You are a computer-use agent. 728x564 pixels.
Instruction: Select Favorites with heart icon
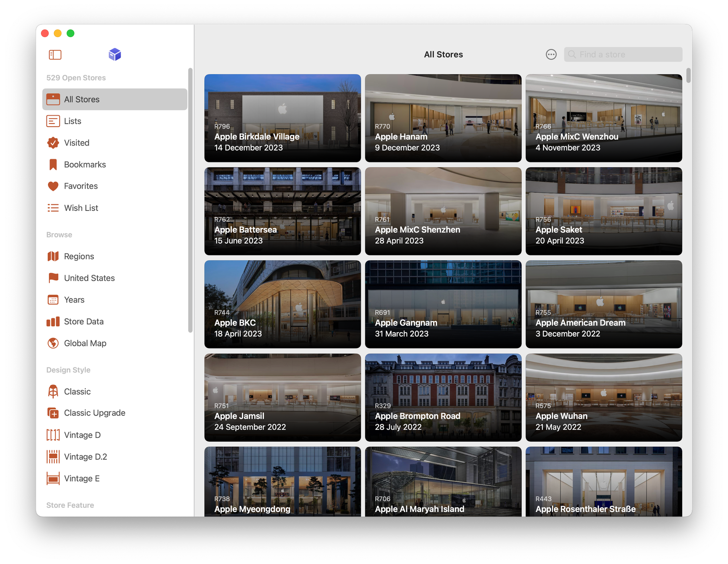click(x=81, y=186)
